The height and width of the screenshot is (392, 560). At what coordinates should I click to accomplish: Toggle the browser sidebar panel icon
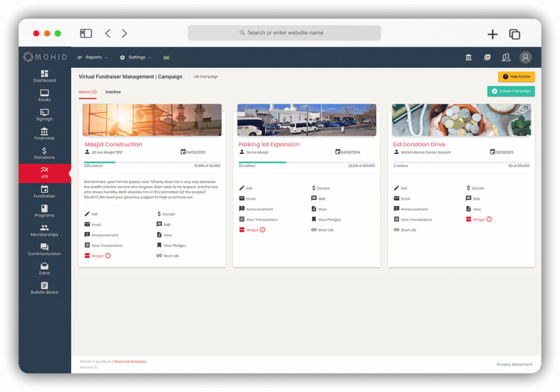(x=86, y=33)
